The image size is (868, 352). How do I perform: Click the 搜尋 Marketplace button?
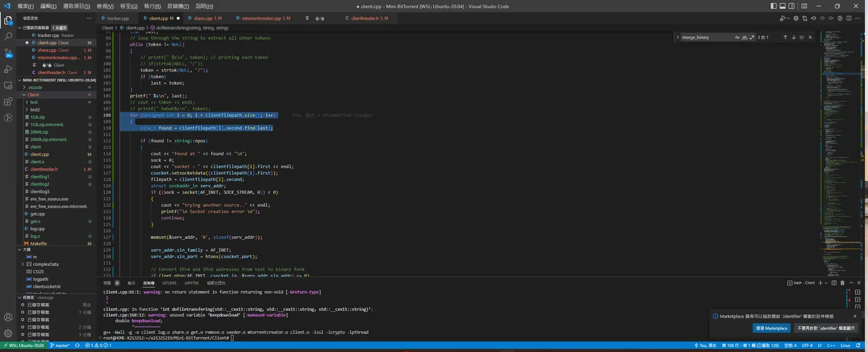tap(772, 328)
